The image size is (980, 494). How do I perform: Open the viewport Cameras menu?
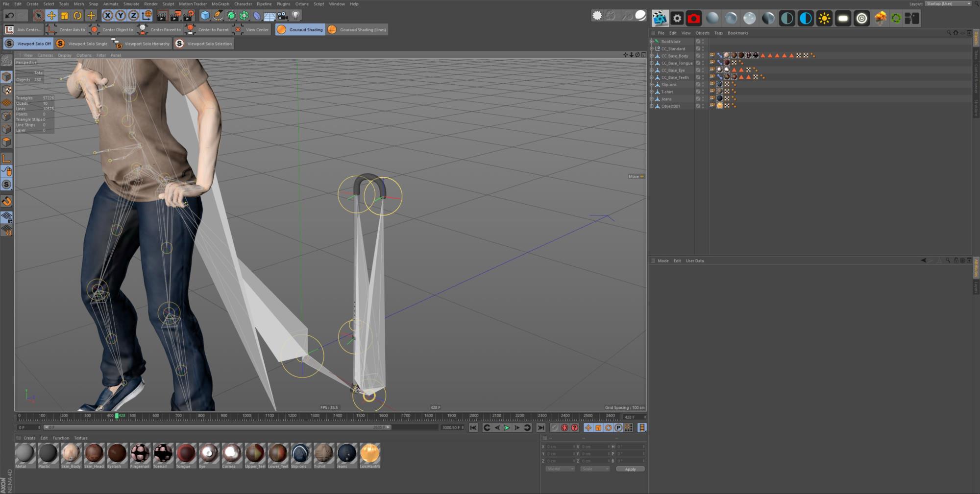point(45,55)
